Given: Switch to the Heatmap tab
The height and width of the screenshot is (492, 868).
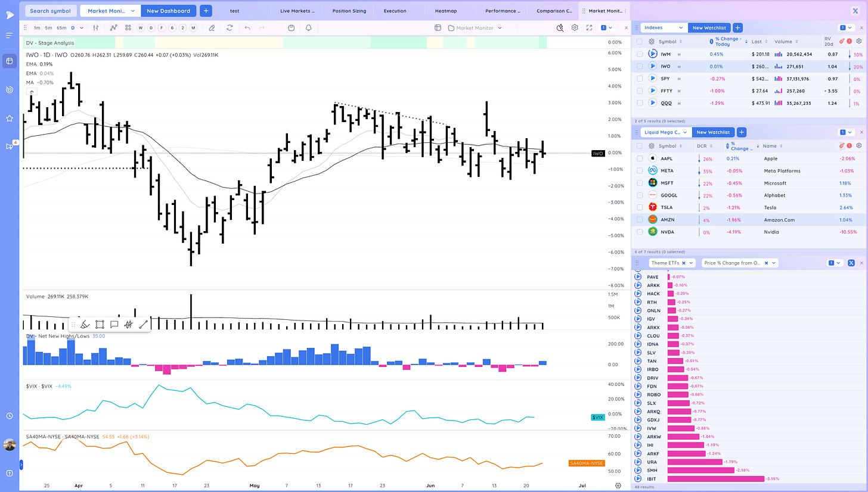Looking at the screenshot, I should (447, 11).
